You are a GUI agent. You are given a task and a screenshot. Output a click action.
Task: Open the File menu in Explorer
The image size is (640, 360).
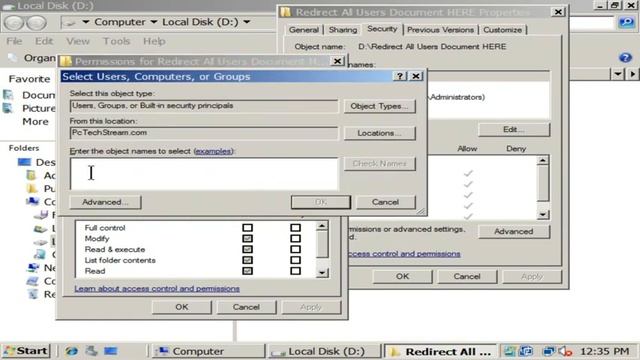coord(14,41)
